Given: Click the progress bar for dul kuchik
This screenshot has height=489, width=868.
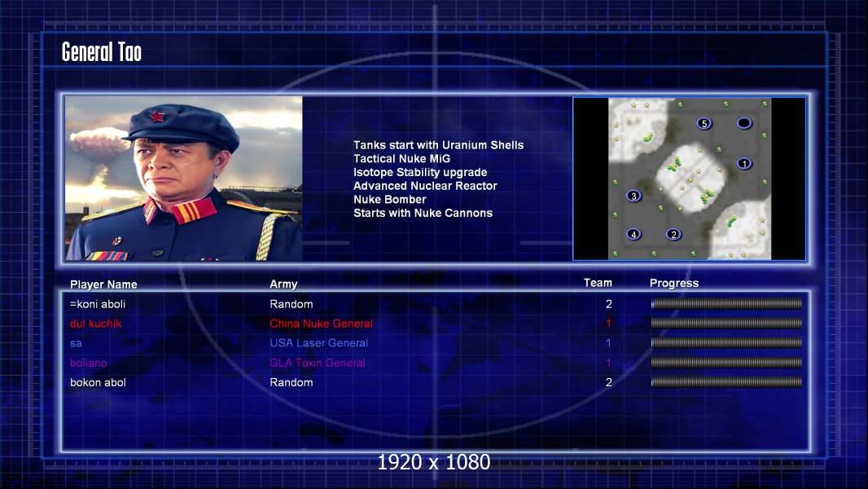Looking at the screenshot, I should [x=726, y=324].
